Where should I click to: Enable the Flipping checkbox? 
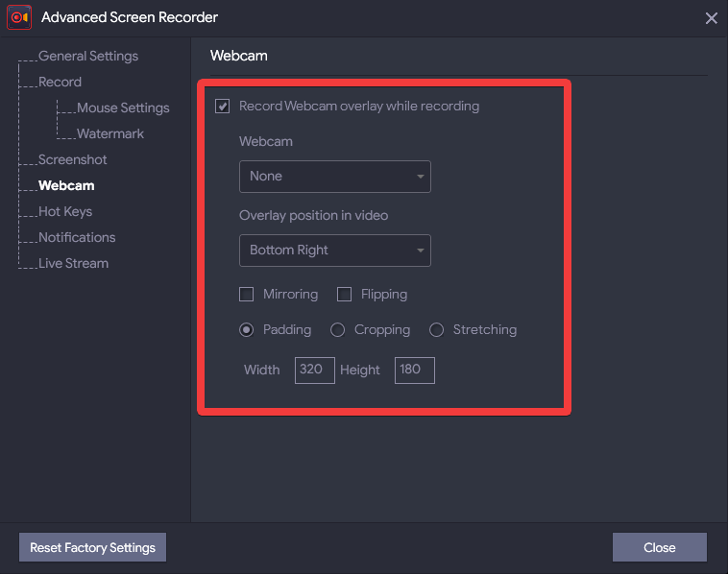point(344,294)
